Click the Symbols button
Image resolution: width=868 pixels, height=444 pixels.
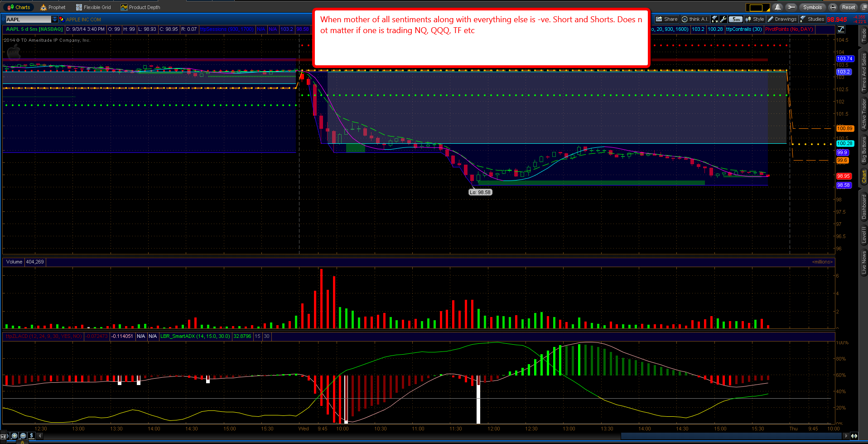point(812,7)
